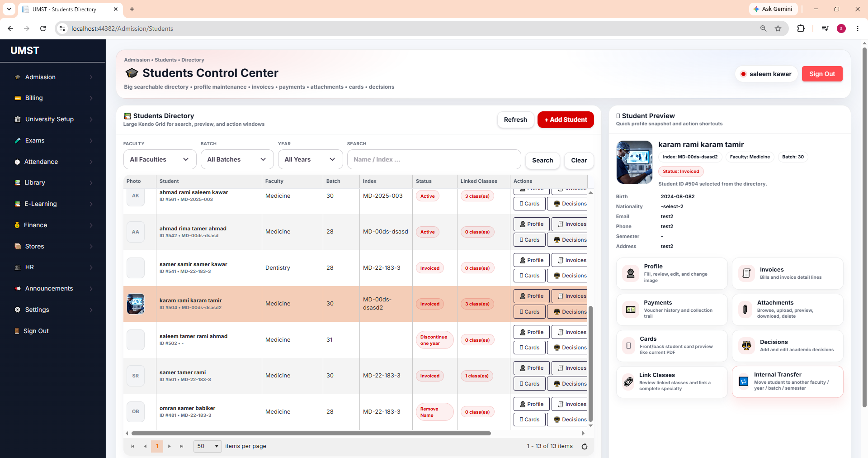
Task: Open the browser extensions puzzle icon
Action: 801,29
